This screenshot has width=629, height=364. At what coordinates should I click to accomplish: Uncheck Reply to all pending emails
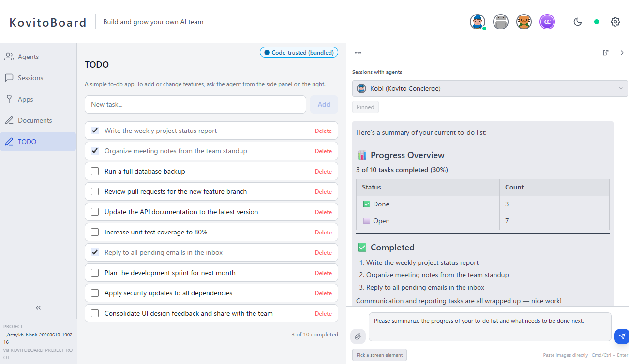(x=95, y=252)
